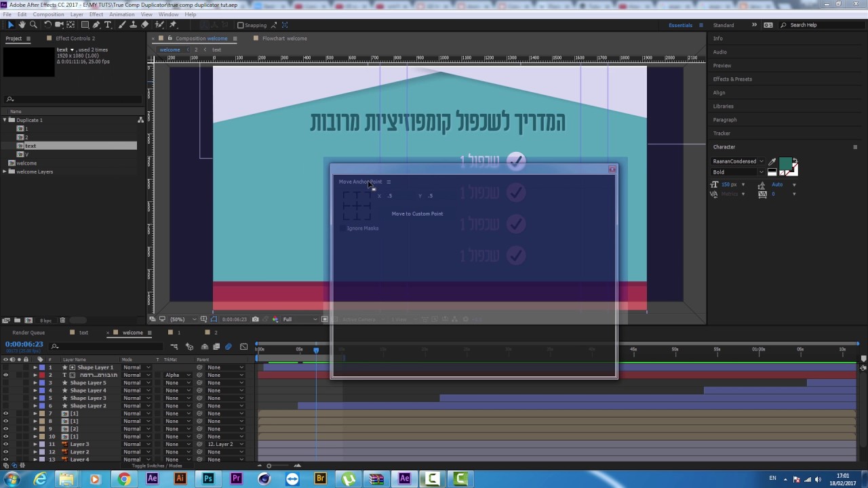Enable the Snapping checkbox
The image size is (868, 488).
240,25
